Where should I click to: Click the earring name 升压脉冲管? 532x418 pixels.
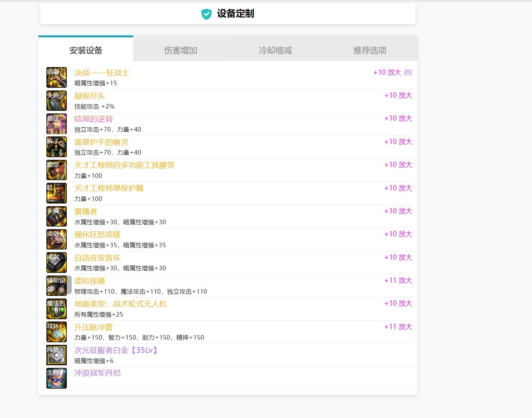[94, 327]
